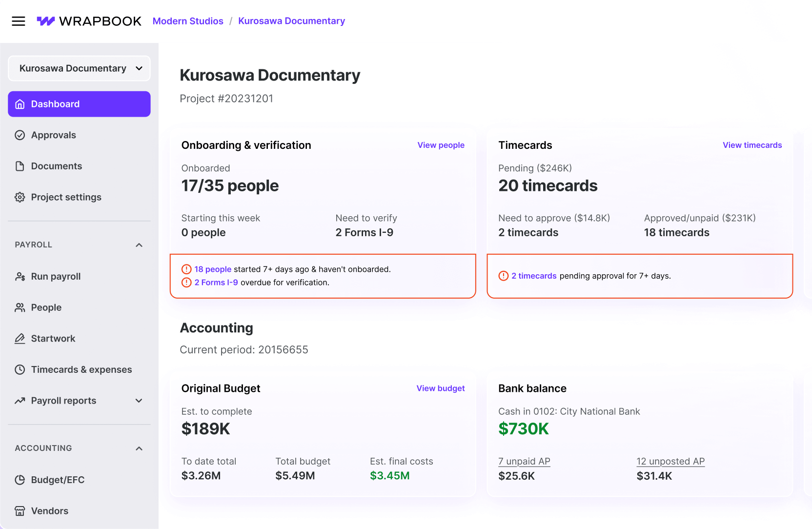Click the Approvals checkmark icon
The image size is (812, 529).
click(20, 135)
